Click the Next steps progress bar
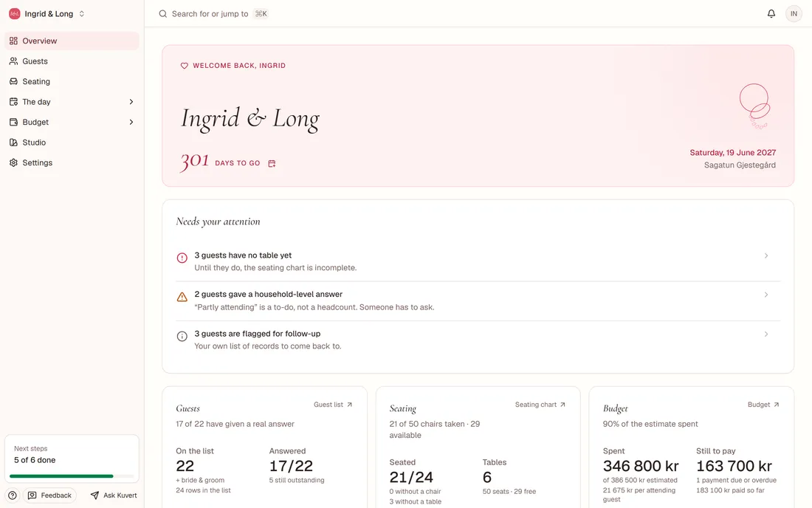 (72, 476)
